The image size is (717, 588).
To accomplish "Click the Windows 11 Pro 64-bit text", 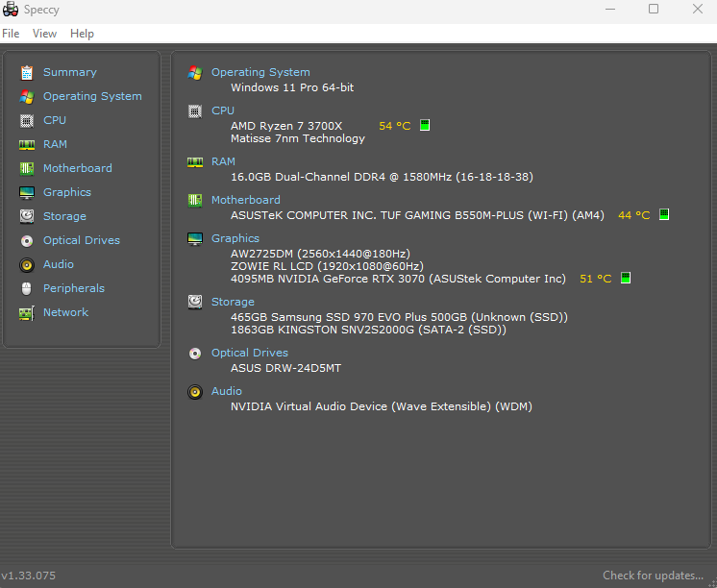I will (292, 87).
